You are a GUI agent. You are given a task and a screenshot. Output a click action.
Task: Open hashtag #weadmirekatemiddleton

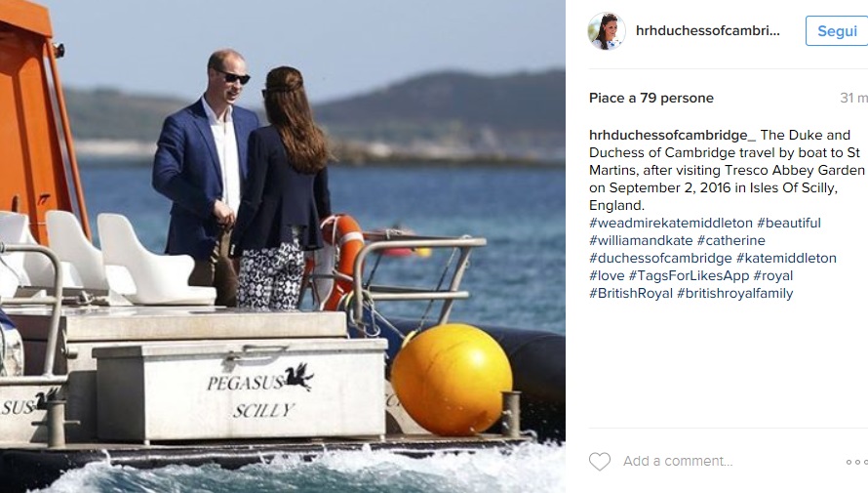[670, 224]
